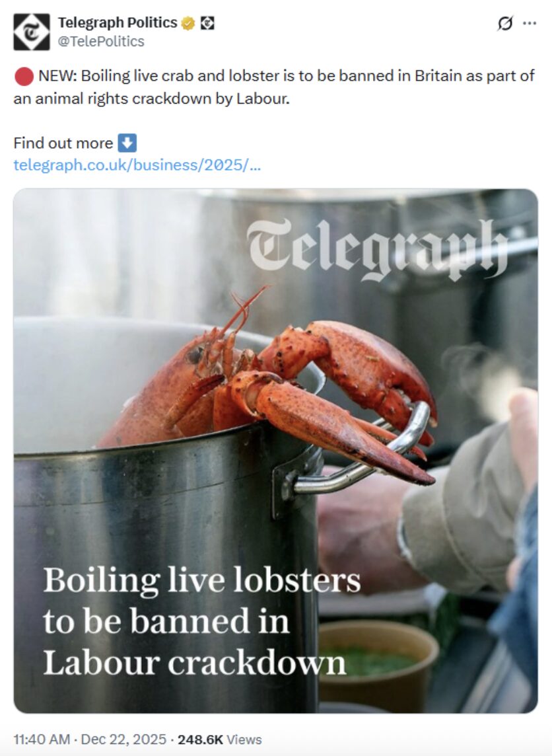
Task: Open the three-dot more options menu
Action: point(530,23)
